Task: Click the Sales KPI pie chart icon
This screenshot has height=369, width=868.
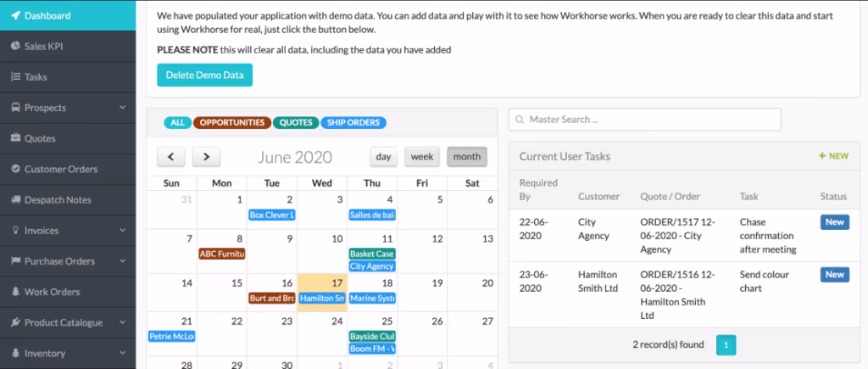Action: [x=15, y=47]
